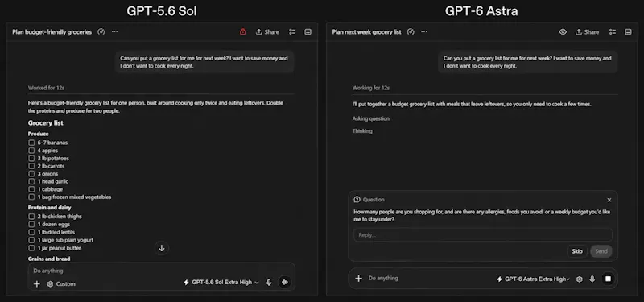Check the '1 cabbage' checkbox
Viewport: 644px width, 302px height.
tap(31, 189)
